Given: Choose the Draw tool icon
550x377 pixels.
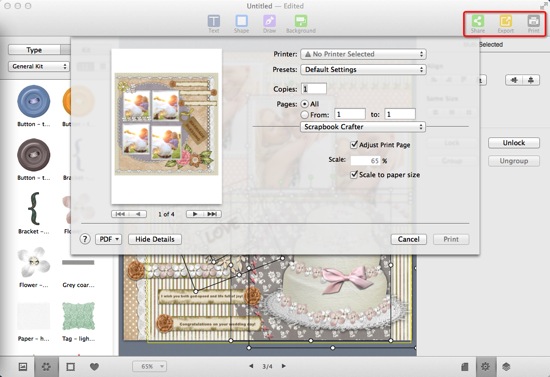Looking at the screenshot, I should (x=269, y=21).
